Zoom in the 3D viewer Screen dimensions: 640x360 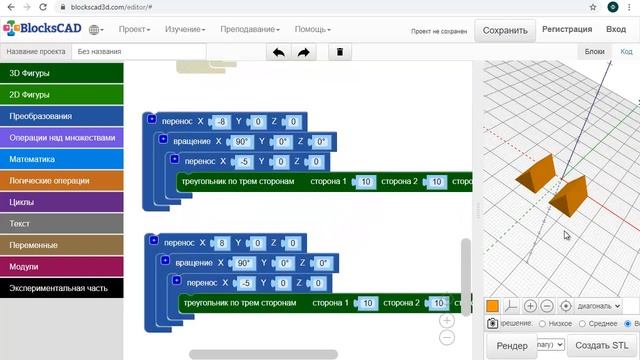click(x=530, y=306)
